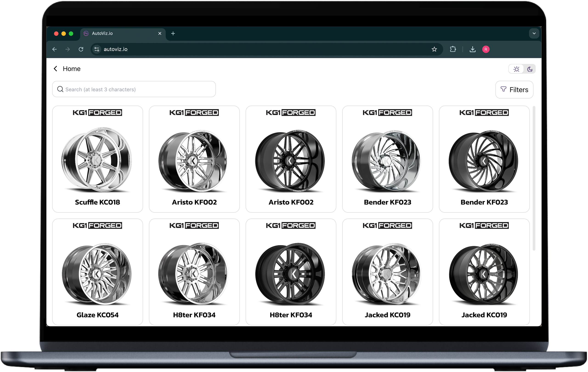Viewport: 588px width, 372px height.
Task: Click the browser extensions puzzle icon
Action: pyautogui.click(x=453, y=49)
